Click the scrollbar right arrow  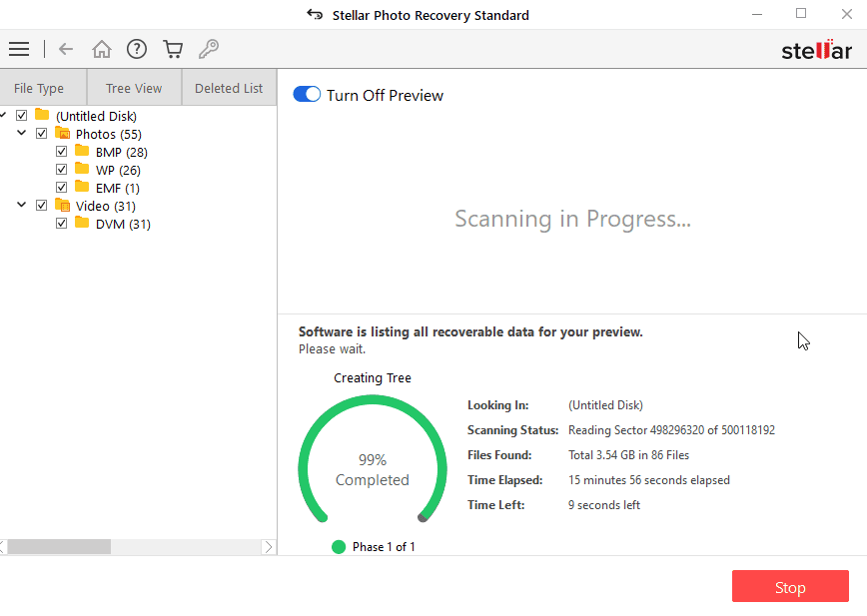pos(269,547)
